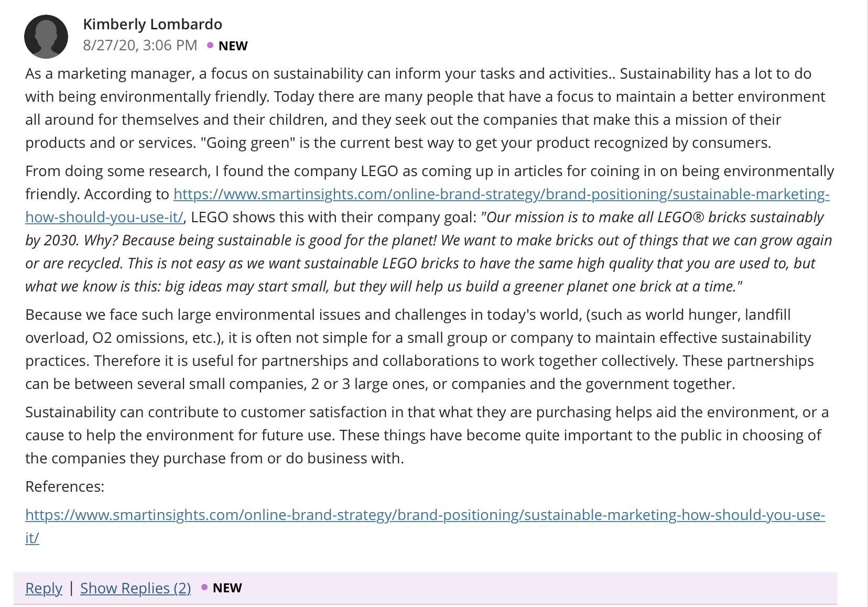
Task: Click the paragraph about customer satisfaction
Action: click(427, 435)
